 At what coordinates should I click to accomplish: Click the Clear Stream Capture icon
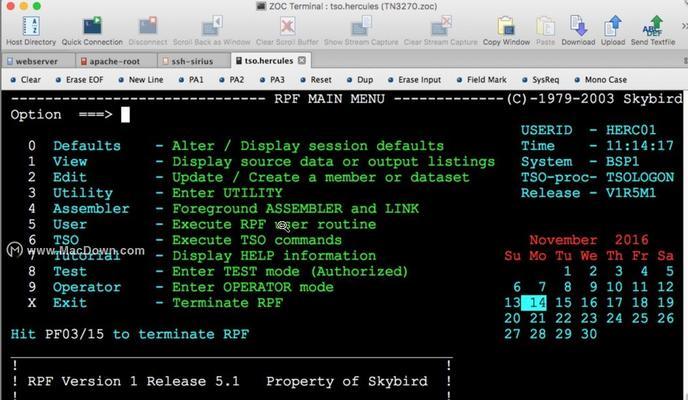441,26
